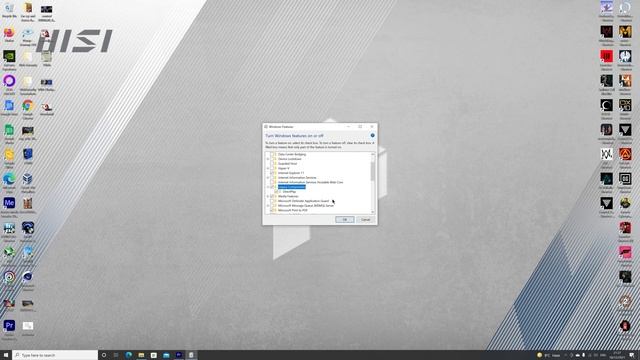Image resolution: width=640 pixels, height=360 pixels.
Task: Expand the Media Features node
Action: pyautogui.click(x=268, y=196)
